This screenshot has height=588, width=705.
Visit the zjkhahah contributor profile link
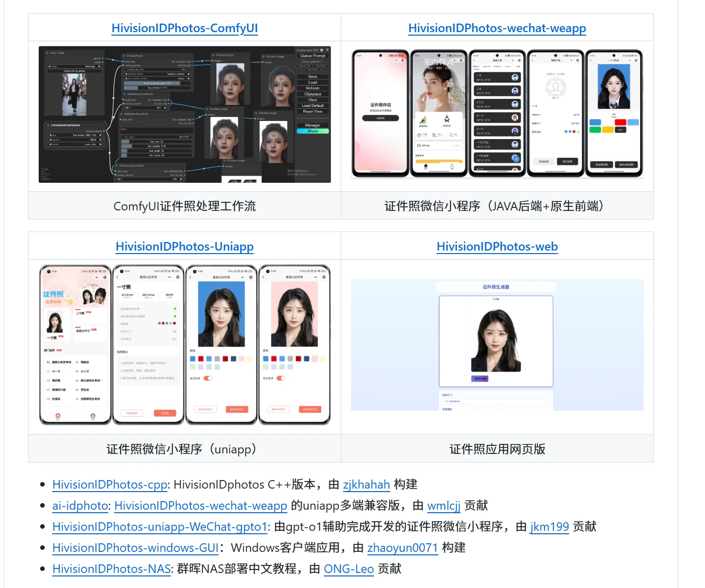pos(366,485)
